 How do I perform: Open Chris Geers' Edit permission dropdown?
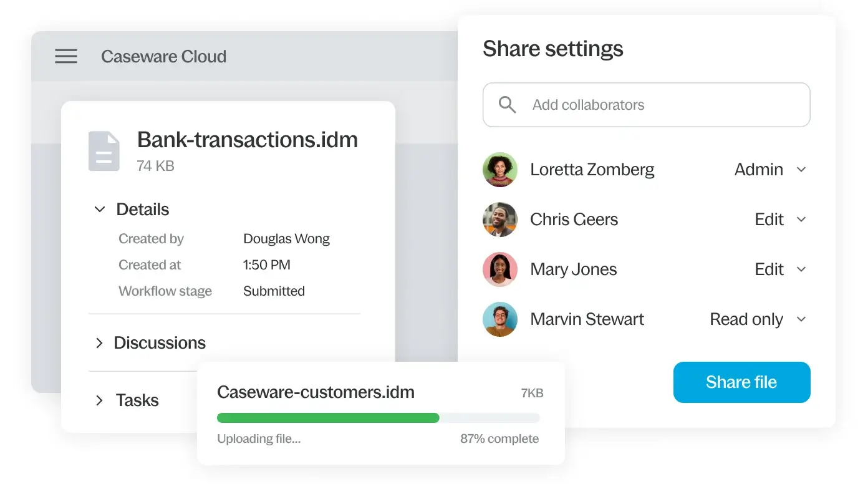(x=802, y=220)
